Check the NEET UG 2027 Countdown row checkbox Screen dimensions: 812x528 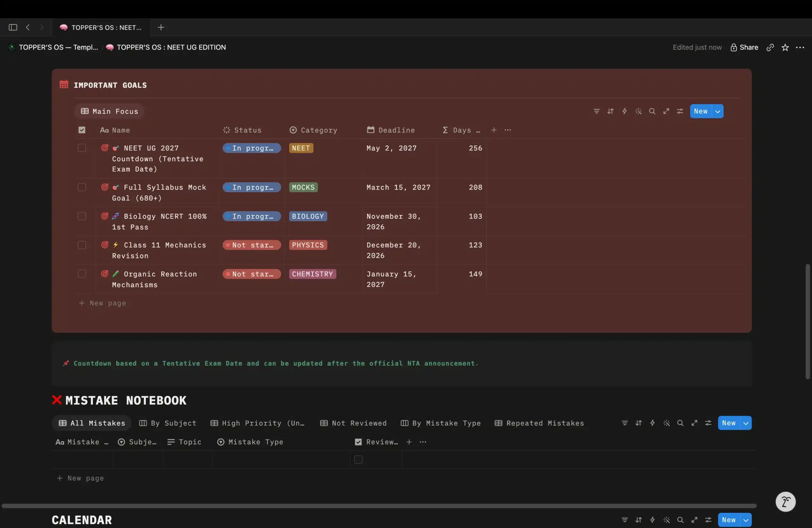(82, 148)
